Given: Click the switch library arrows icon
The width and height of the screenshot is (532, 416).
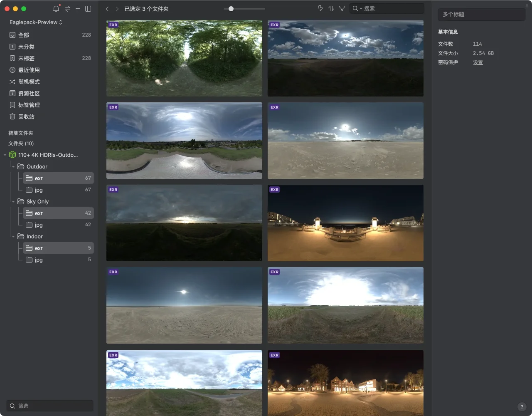Looking at the screenshot, I should click(x=67, y=8).
